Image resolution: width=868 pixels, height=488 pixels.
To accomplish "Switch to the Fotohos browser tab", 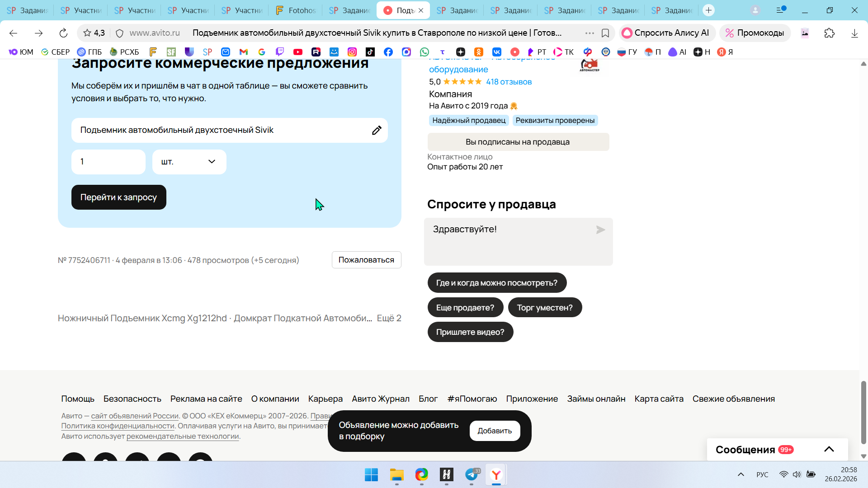I will point(296,10).
